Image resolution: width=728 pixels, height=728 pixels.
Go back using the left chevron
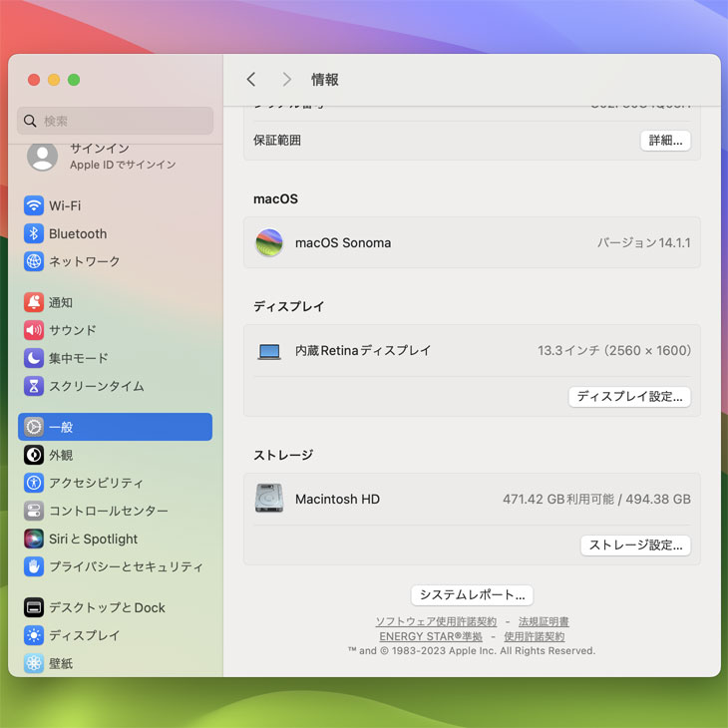pyautogui.click(x=251, y=80)
